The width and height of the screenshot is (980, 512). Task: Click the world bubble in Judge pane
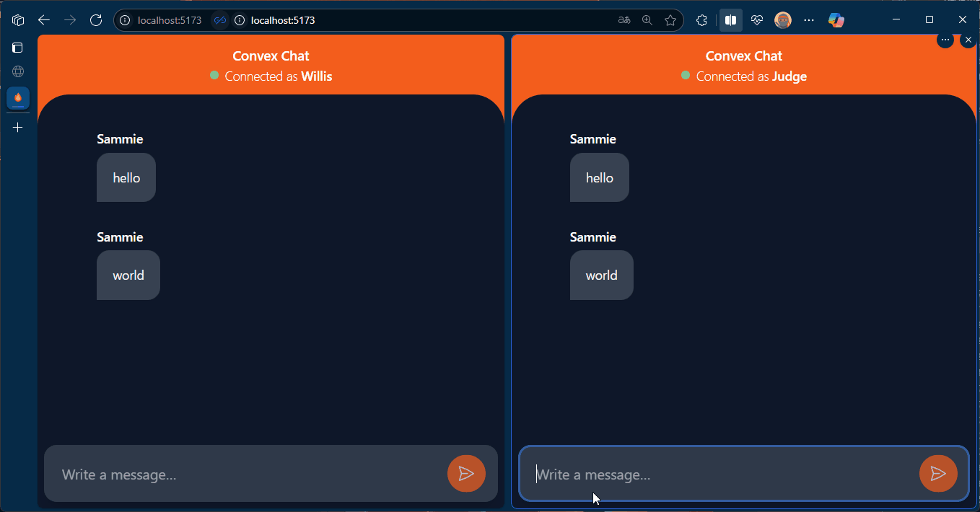[602, 275]
